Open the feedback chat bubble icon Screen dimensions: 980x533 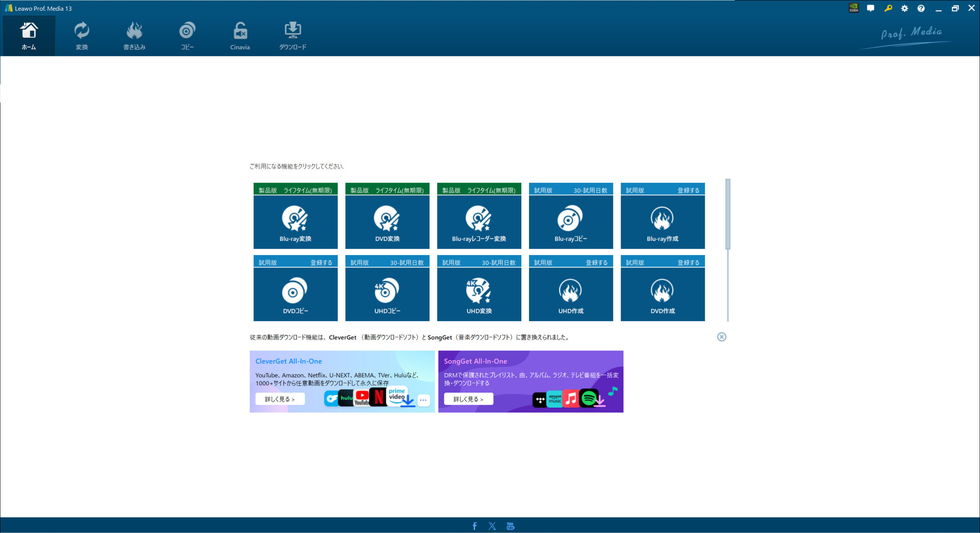coord(871,8)
